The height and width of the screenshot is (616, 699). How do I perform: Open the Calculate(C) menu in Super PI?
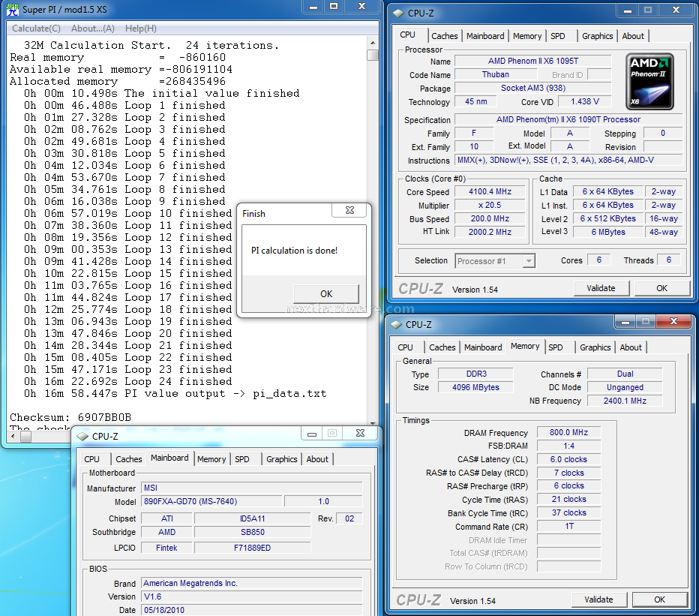tap(36, 29)
